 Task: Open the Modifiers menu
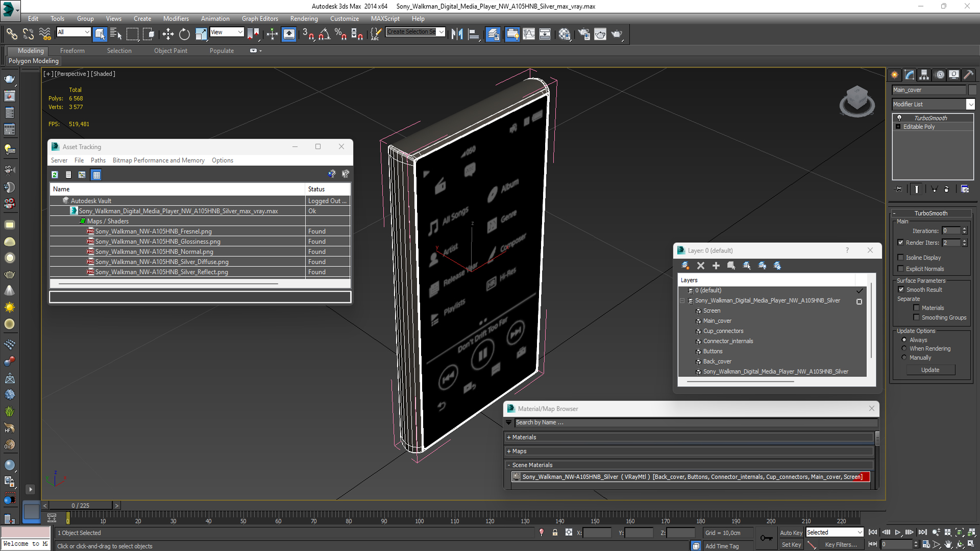(x=176, y=18)
